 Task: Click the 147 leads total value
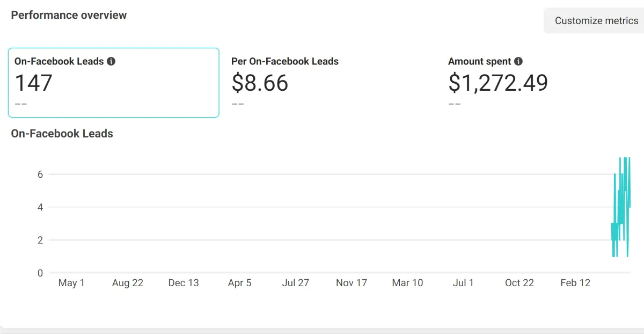point(33,83)
